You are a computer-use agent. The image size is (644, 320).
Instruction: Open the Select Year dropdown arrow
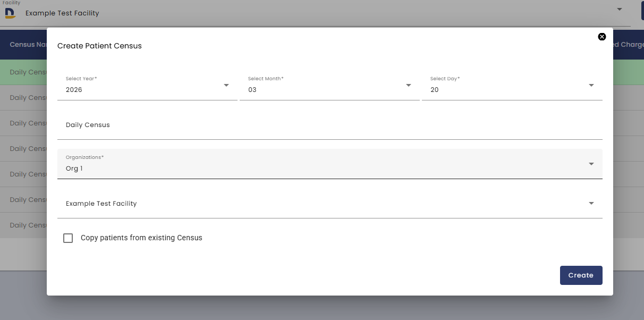coord(226,85)
